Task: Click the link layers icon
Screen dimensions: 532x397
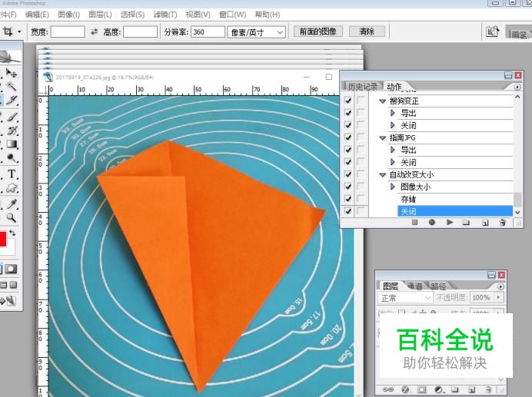Action: pyautogui.click(x=387, y=389)
